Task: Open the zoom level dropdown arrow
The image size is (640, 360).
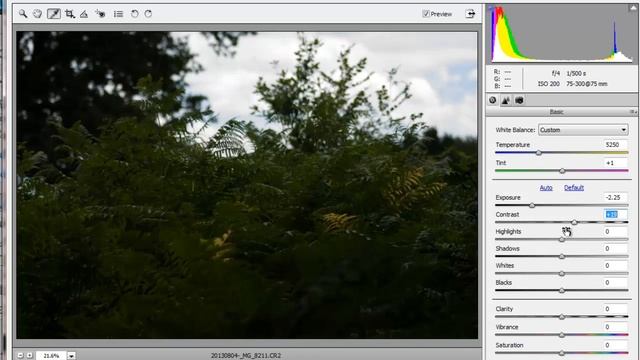Action: (x=71, y=356)
